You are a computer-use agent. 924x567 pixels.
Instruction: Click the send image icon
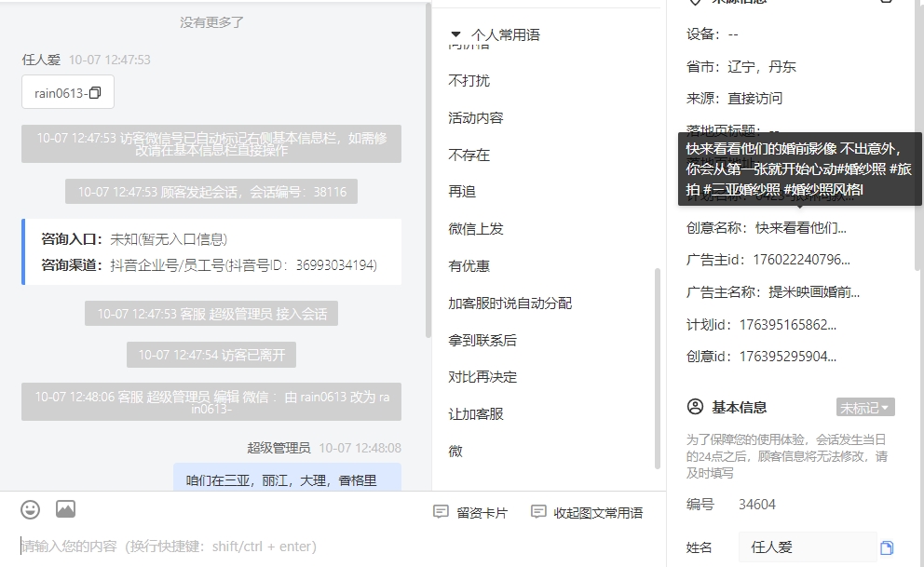65,508
